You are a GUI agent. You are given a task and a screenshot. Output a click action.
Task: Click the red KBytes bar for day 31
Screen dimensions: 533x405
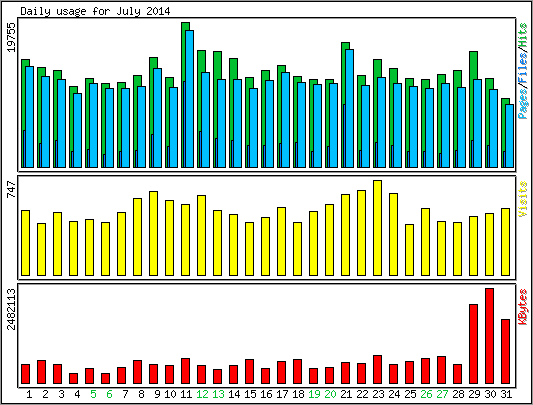point(505,351)
